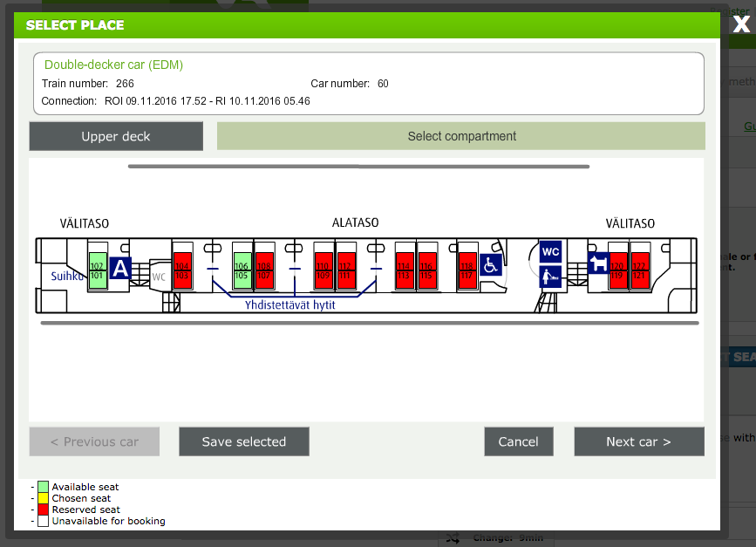Click reserved seat 108
The width and height of the screenshot is (756, 547).
[x=264, y=262]
